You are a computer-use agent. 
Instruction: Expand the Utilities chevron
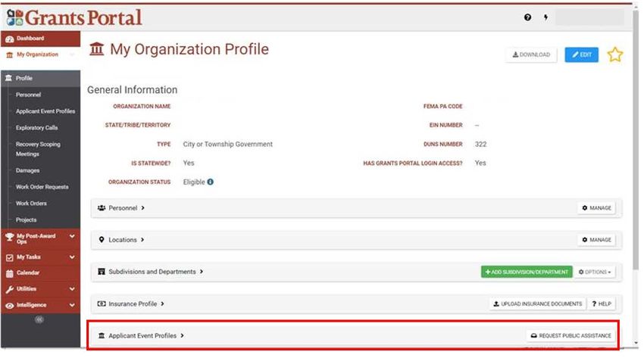point(72,289)
